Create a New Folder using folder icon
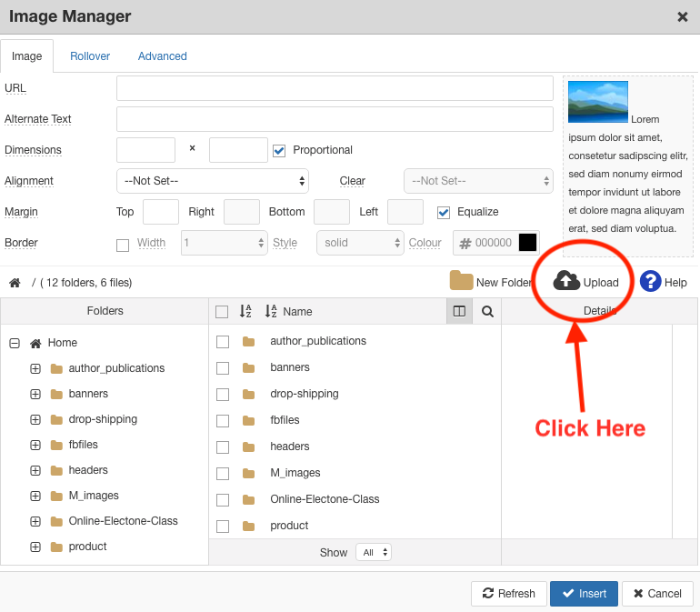The width and height of the screenshot is (700, 612). (x=461, y=282)
